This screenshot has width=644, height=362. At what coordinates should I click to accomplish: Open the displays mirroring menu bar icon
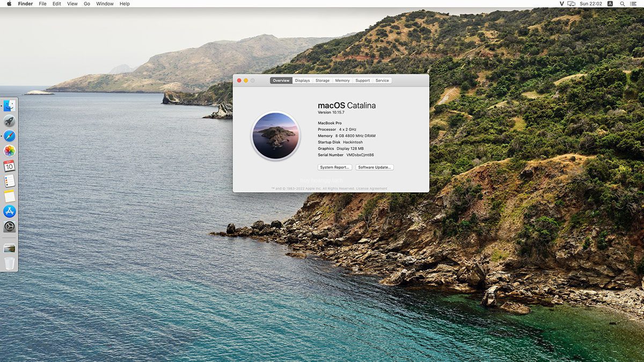point(572,4)
